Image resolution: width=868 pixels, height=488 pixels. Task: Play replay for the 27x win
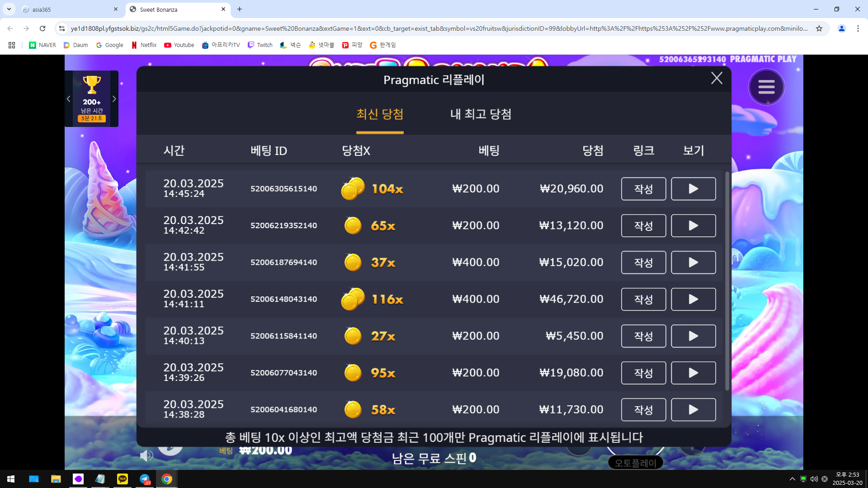tap(693, 336)
